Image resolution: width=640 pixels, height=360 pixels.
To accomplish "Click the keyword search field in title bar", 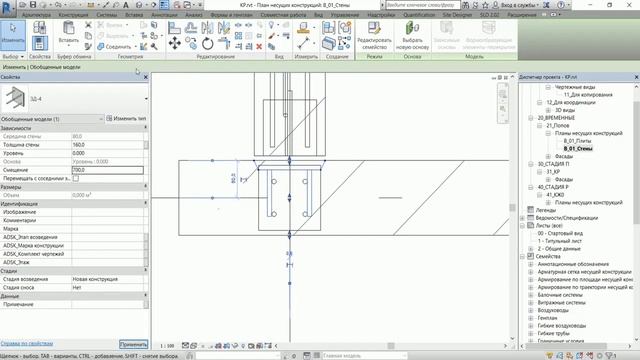I will click(x=422, y=5).
